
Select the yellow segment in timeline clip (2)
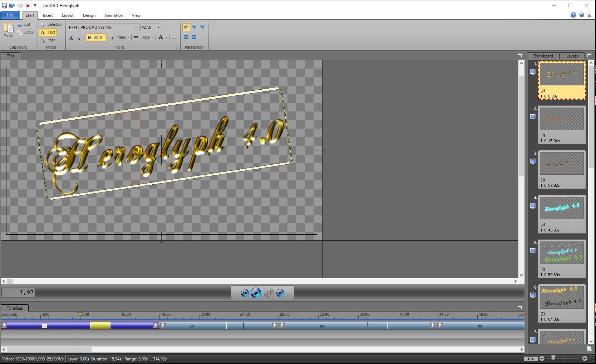tap(100, 325)
